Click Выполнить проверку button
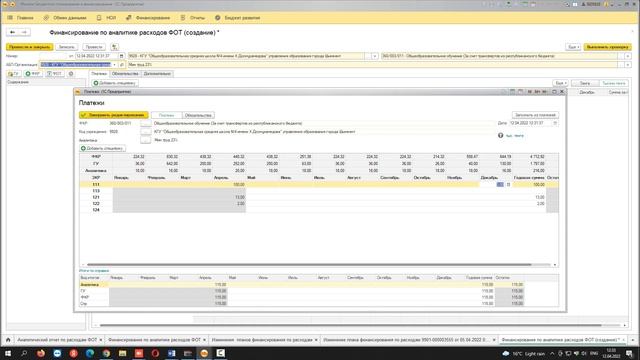 [607, 47]
